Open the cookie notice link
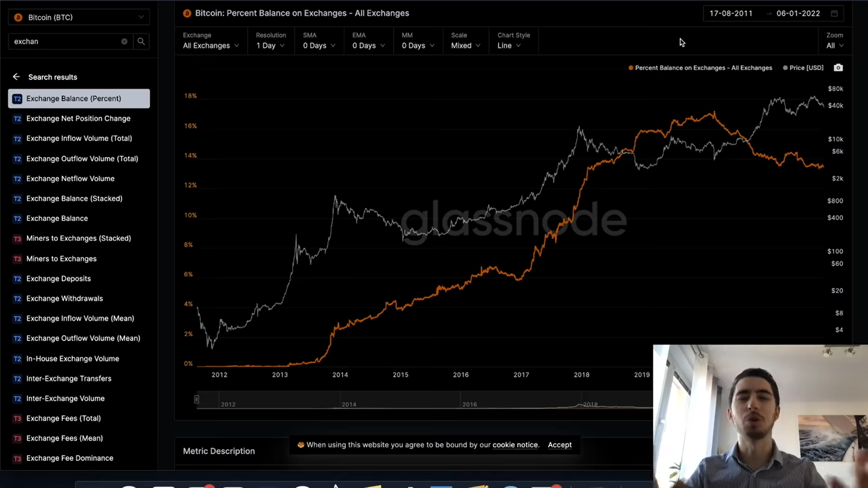Screen dimensions: 868x488 (515, 445)
